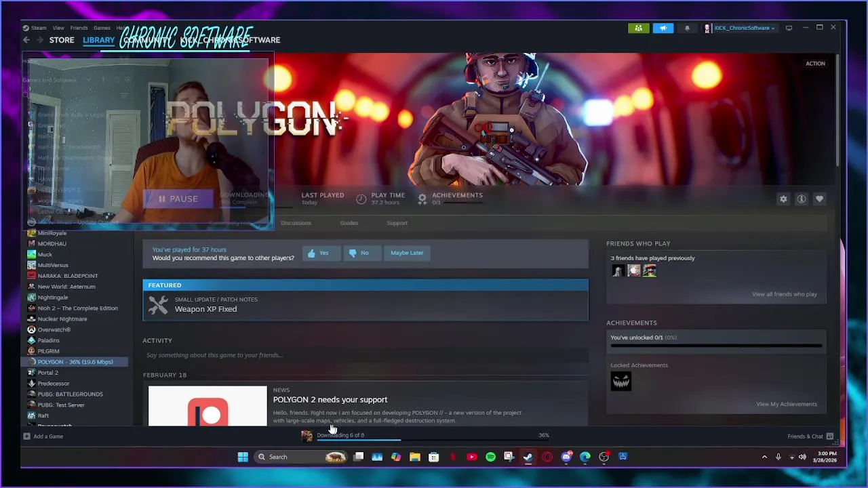Open Spotify from the taskbar
Screen dimensions: 868x488
(x=490, y=457)
